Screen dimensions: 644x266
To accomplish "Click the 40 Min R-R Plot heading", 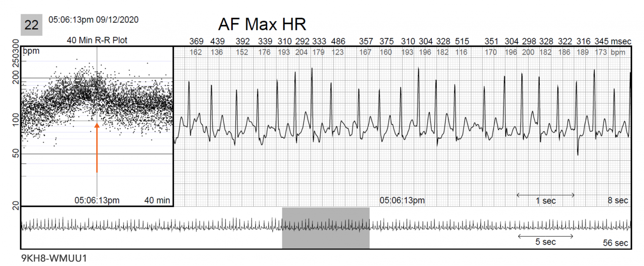I will point(97,40).
